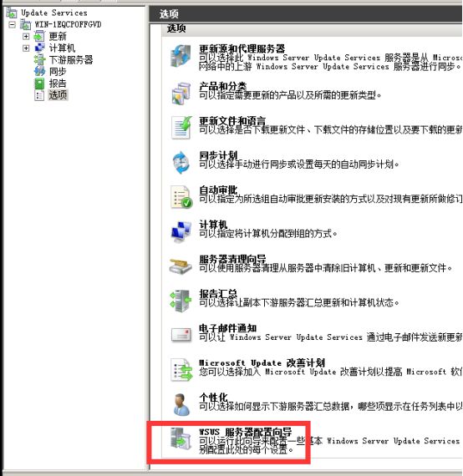Click description 可以指定需要更新的产品以及所需的更新类型
Viewport: 463px width, 476px height.
290,95
